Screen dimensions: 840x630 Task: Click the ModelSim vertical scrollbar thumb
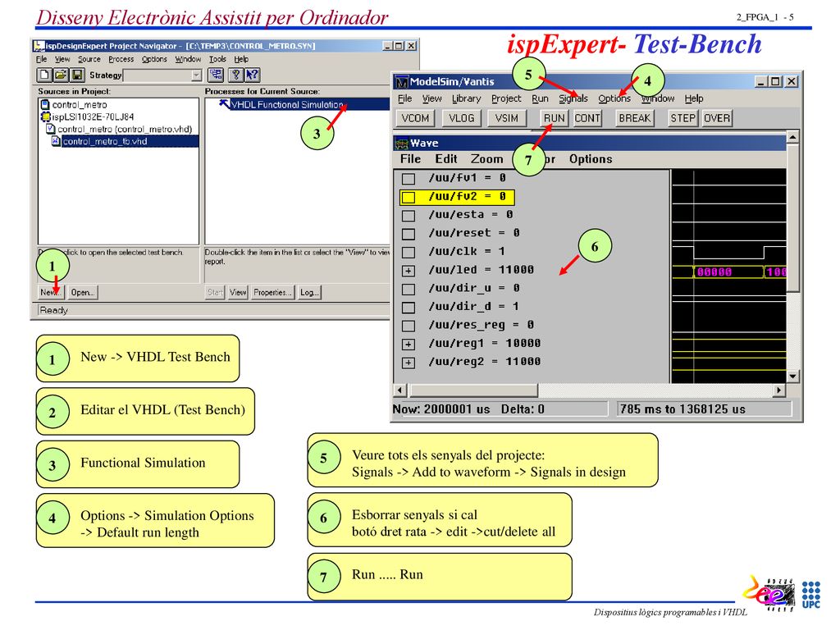[793, 217]
